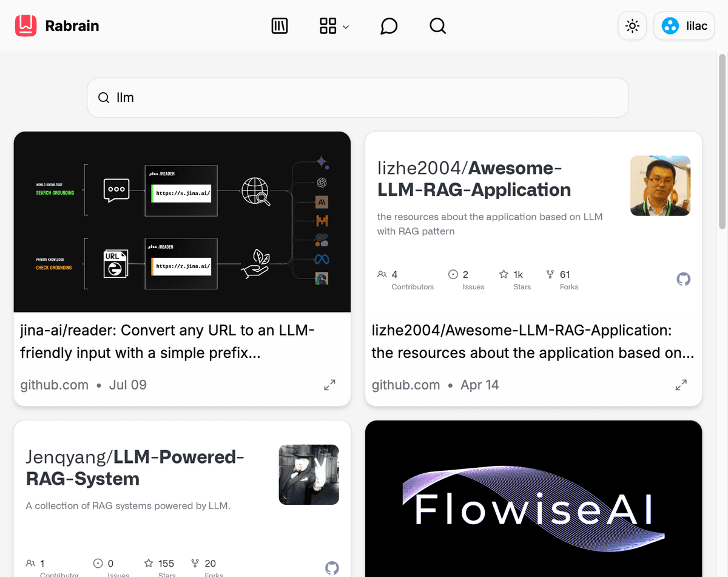Expand the grid view dropdown
728x577 pixels.
pyautogui.click(x=334, y=26)
